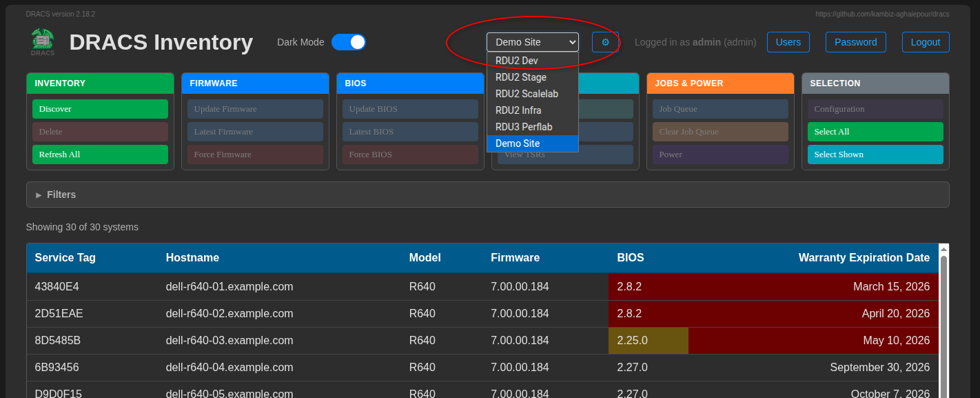This screenshot has height=398, width=980.
Task: Click the INVENTORY panel header
Action: (x=100, y=83)
